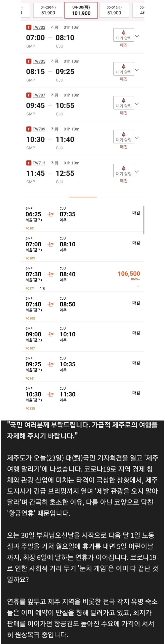The height and width of the screenshot is (644, 165).
Task: Click T'way logo icon beside TW709
Action: coord(29,129)
